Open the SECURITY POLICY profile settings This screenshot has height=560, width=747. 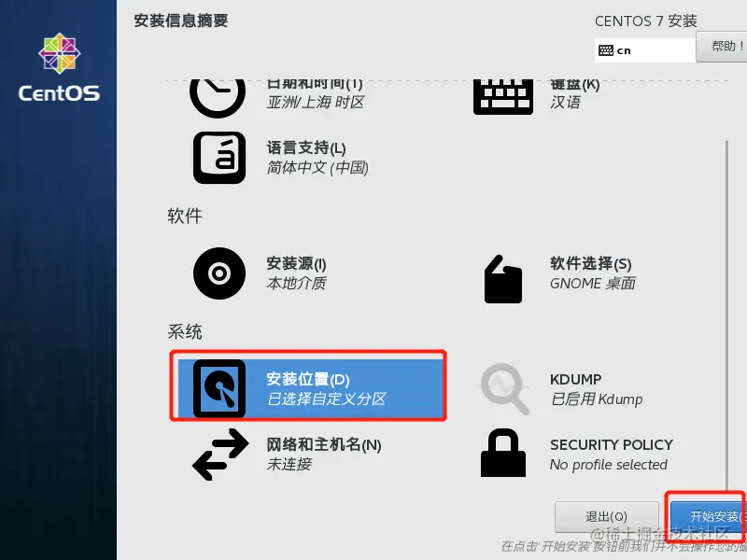pos(612,455)
